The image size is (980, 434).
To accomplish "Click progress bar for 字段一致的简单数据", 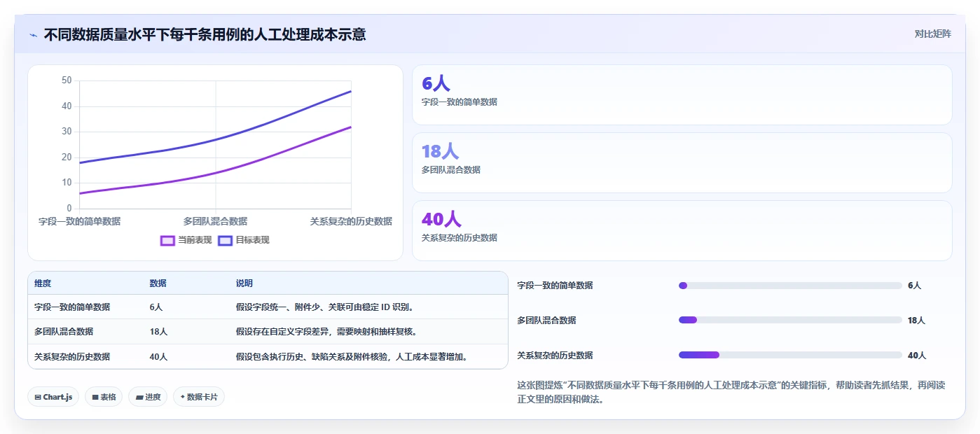I will pos(790,286).
